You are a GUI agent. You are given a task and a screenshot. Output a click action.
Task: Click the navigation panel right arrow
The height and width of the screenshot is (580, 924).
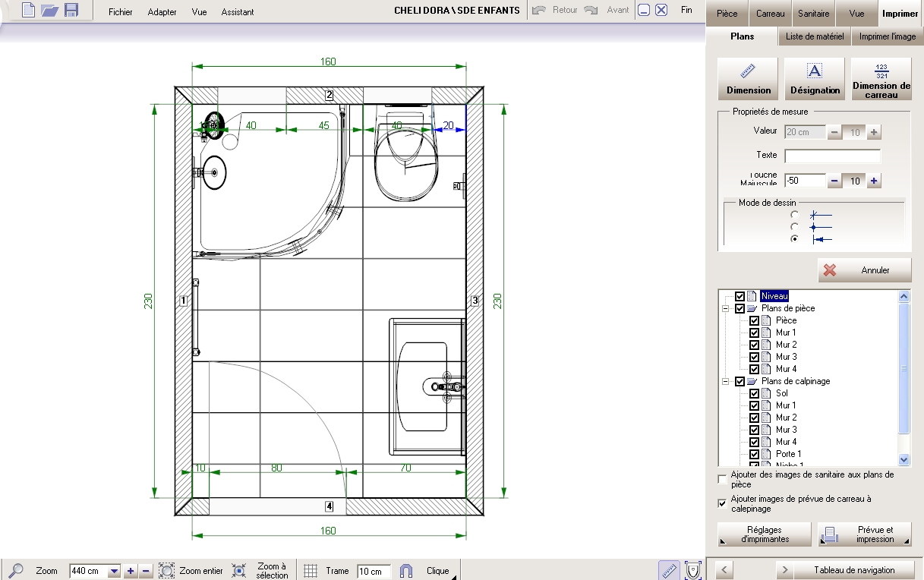click(784, 570)
